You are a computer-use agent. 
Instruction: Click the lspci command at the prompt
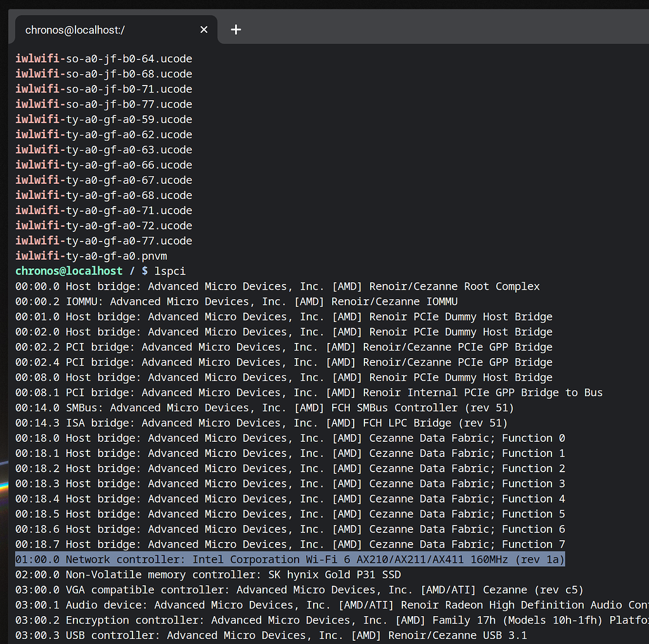point(170,271)
